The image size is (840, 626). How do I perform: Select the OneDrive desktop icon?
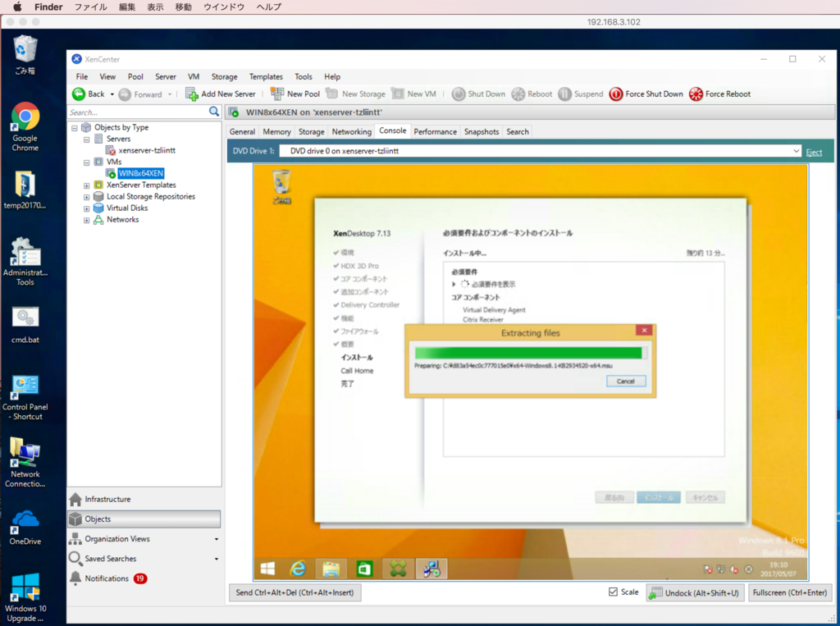tap(25, 528)
